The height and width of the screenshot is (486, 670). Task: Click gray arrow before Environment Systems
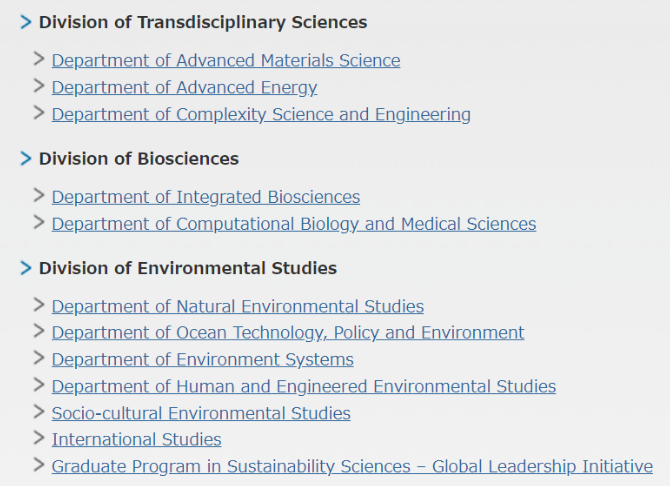[x=39, y=358]
